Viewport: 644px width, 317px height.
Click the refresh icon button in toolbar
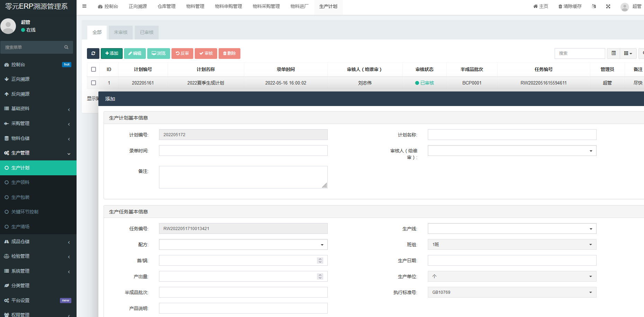click(93, 53)
